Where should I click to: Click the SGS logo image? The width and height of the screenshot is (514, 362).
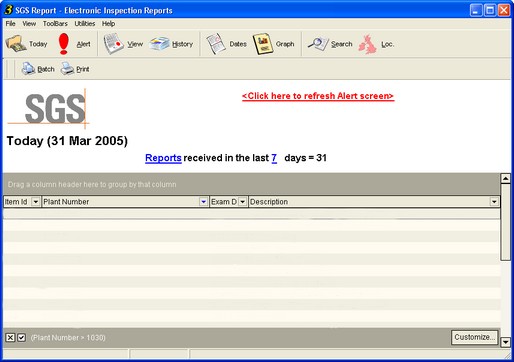tap(49, 108)
